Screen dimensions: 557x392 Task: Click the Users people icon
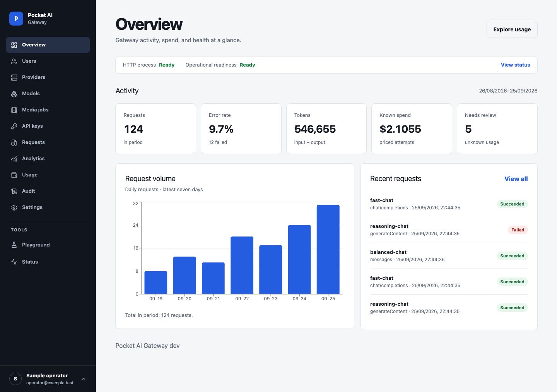tap(14, 61)
